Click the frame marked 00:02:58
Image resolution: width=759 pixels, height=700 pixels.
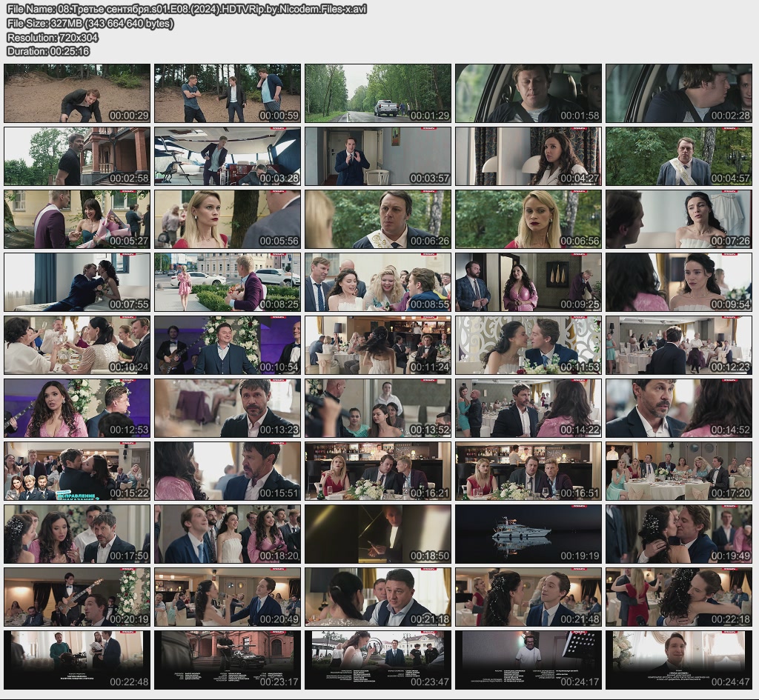77,156
